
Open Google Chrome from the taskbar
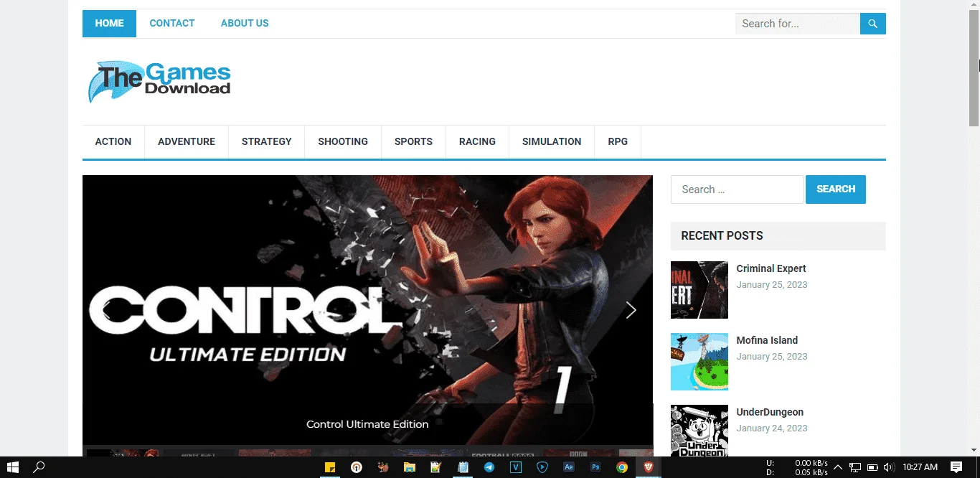(x=621, y=467)
